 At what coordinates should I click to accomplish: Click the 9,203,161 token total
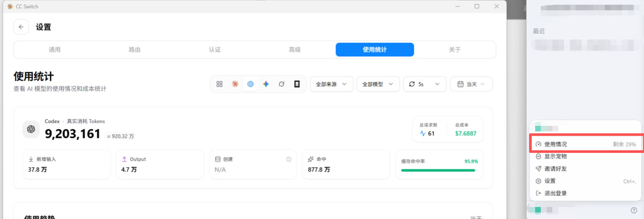73,134
